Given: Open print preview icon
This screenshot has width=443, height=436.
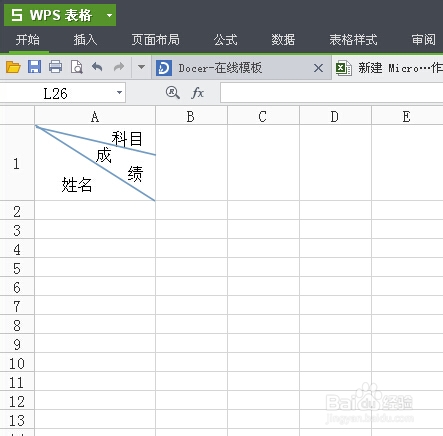Looking at the screenshot, I should 77,67.
